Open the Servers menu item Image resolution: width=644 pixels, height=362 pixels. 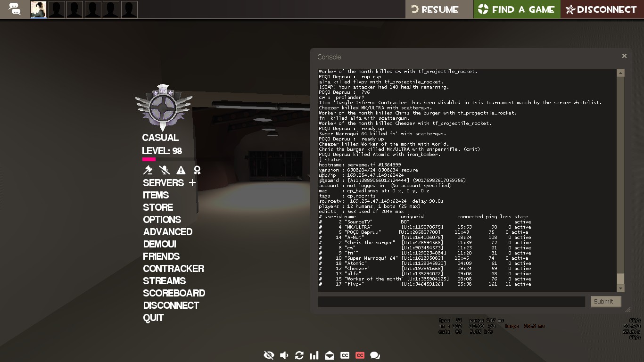(x=163, y=183)
